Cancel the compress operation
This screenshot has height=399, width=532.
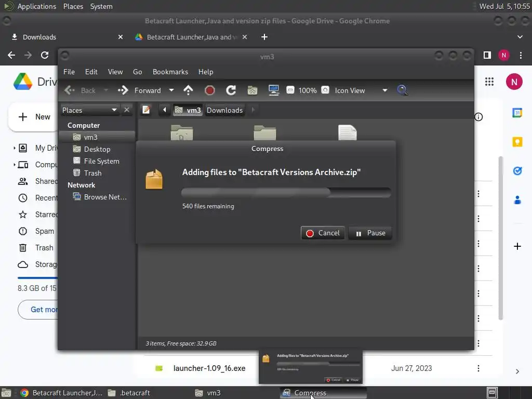click(x=323, y=233)
